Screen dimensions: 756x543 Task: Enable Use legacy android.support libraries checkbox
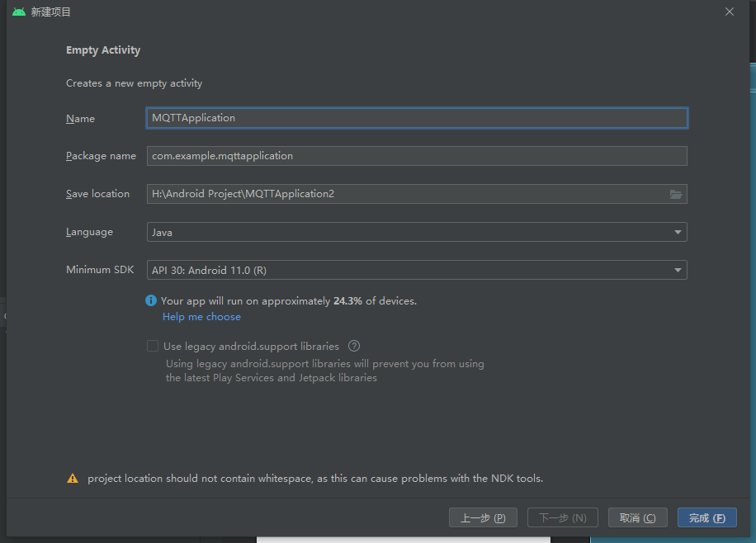point(153,347)
